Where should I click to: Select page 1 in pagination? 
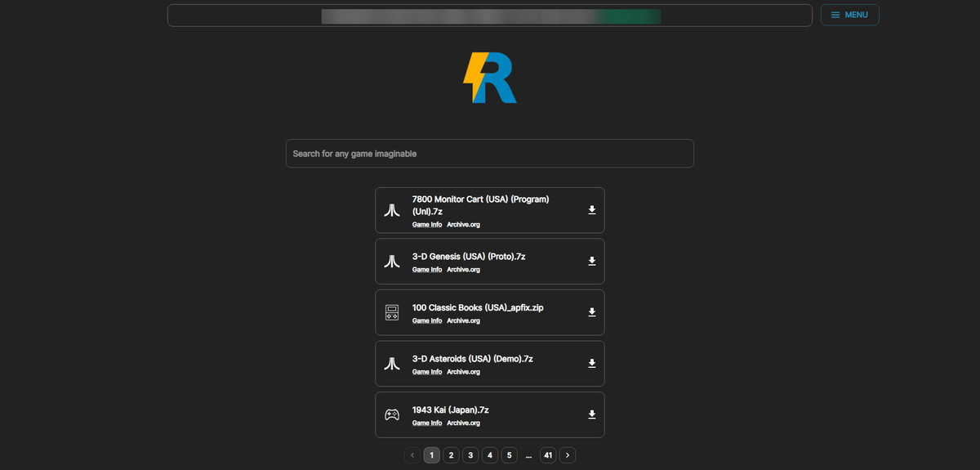(432, 455)
